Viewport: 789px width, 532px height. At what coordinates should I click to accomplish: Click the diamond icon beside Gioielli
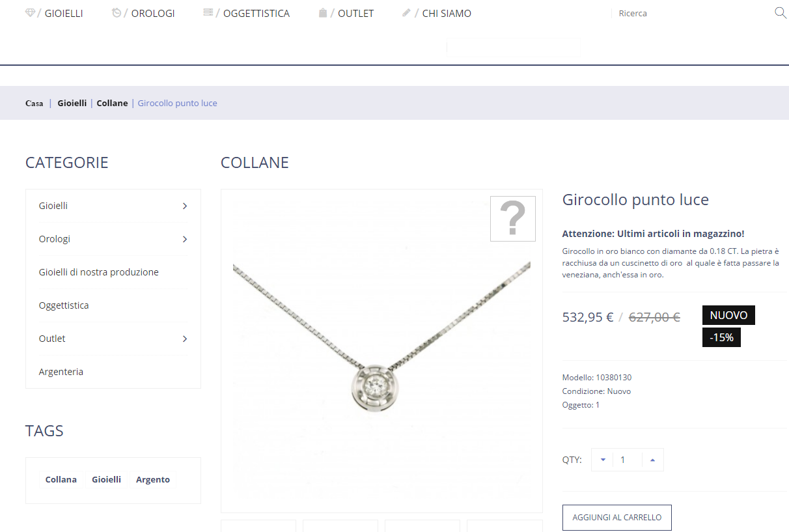click(30, 12)
